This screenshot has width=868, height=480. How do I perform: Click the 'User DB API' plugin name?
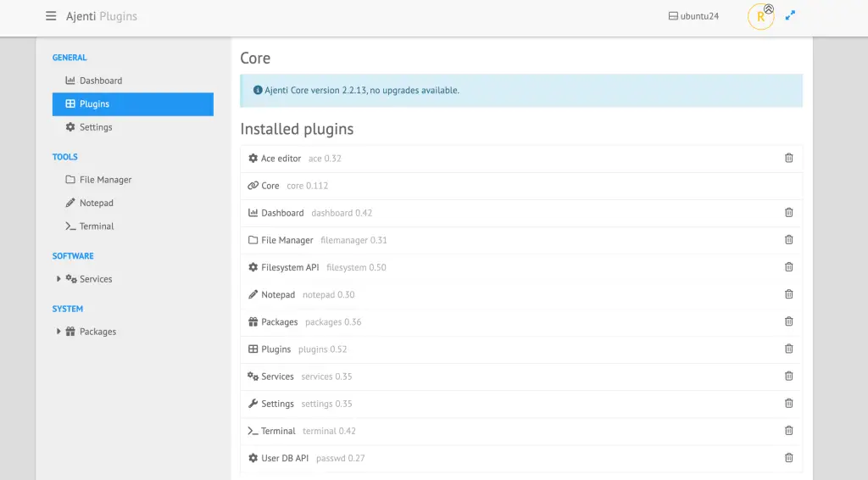tap(285, 458)
